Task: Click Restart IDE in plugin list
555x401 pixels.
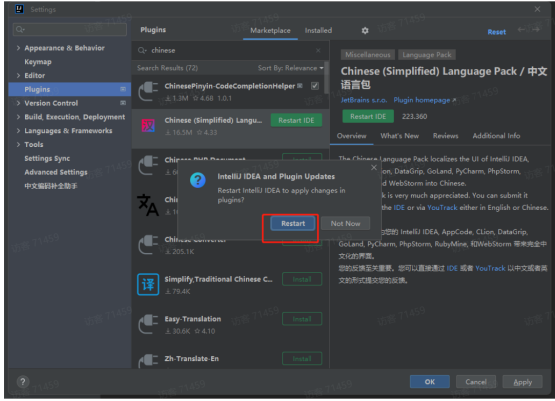Action: pyautogui.click(x=296, y=121)
